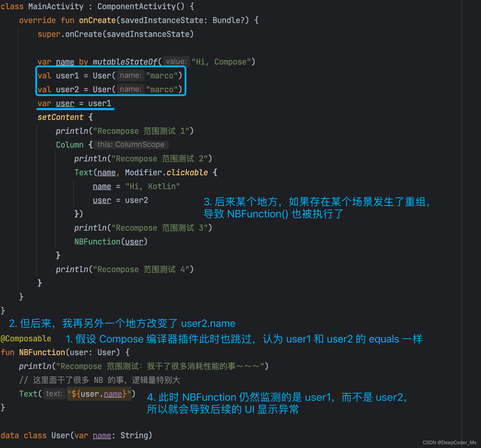481x448 pixels.
Task: Click println "Recompose 范围测试 3" line
Action: point(143,228)
